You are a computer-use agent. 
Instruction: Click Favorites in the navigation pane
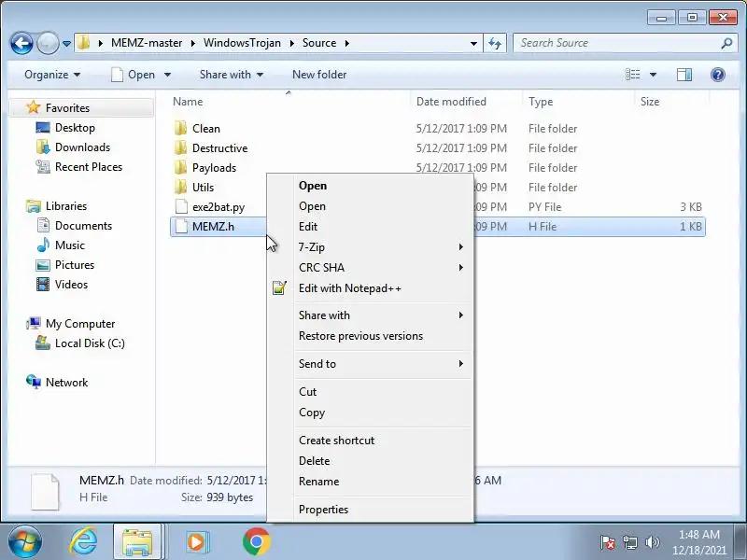(67, 108)
